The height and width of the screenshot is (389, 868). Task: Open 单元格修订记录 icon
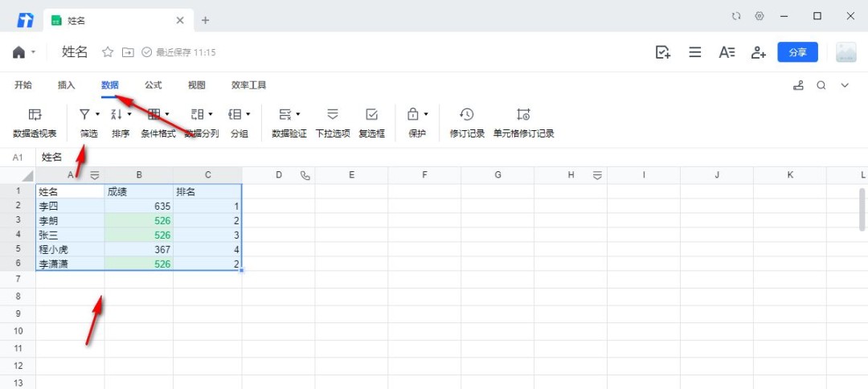(524, 115)
